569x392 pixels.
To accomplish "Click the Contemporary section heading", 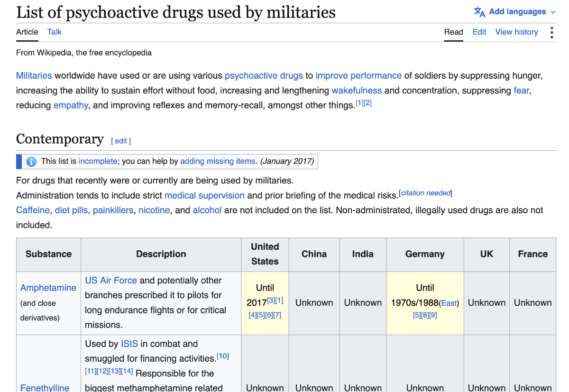I will point(60,139).
